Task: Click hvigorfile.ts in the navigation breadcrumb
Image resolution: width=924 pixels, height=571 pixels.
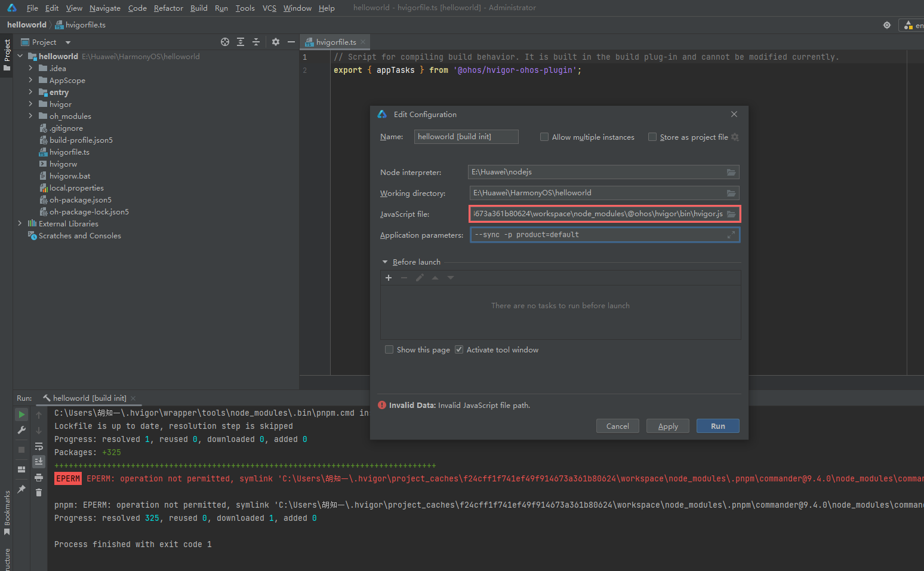Action: (81, 24)
